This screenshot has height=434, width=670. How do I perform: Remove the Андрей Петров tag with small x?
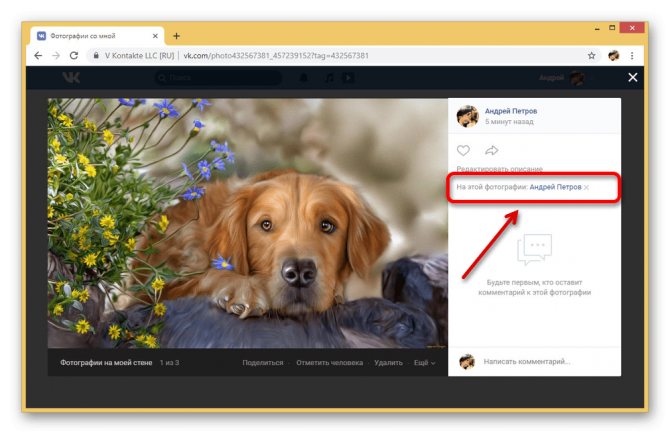point(586,187)
